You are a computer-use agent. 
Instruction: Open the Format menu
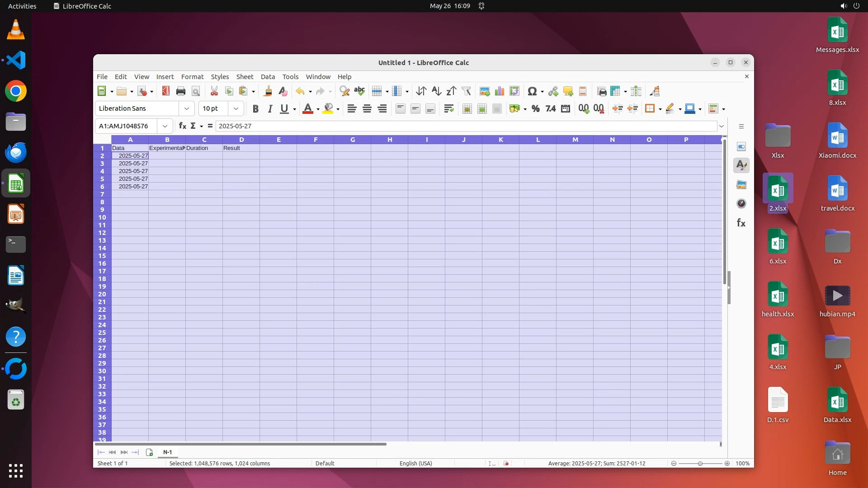click(192, 77)
